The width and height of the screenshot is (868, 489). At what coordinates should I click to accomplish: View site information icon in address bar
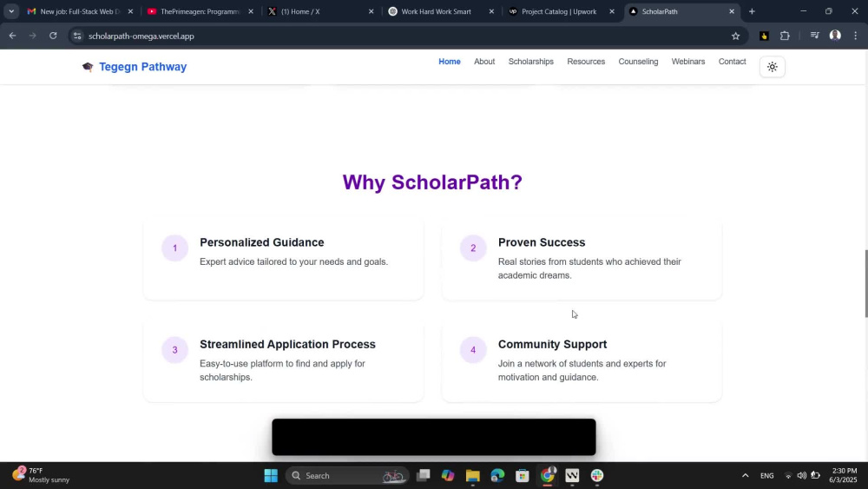click(x=77, y=36)
